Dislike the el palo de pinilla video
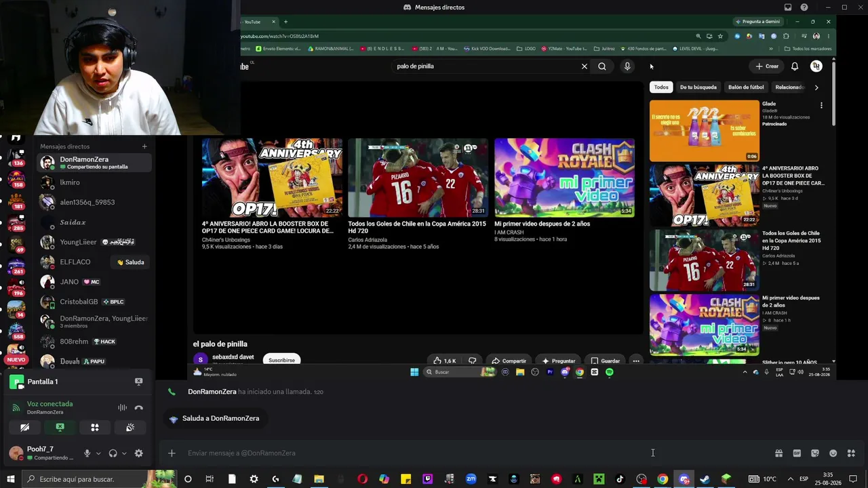 tap(472, 361)
